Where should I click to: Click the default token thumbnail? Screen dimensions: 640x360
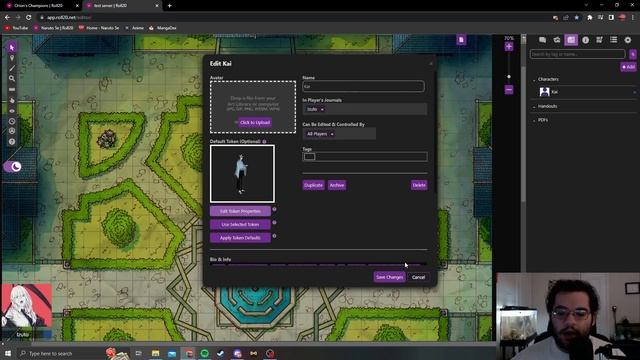click(242, 174)
